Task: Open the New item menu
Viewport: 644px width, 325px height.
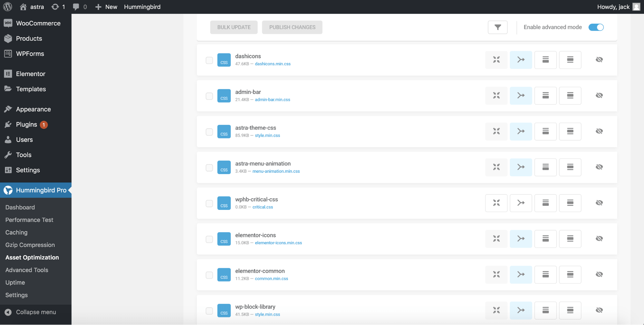Action: [x=106, y=6]
